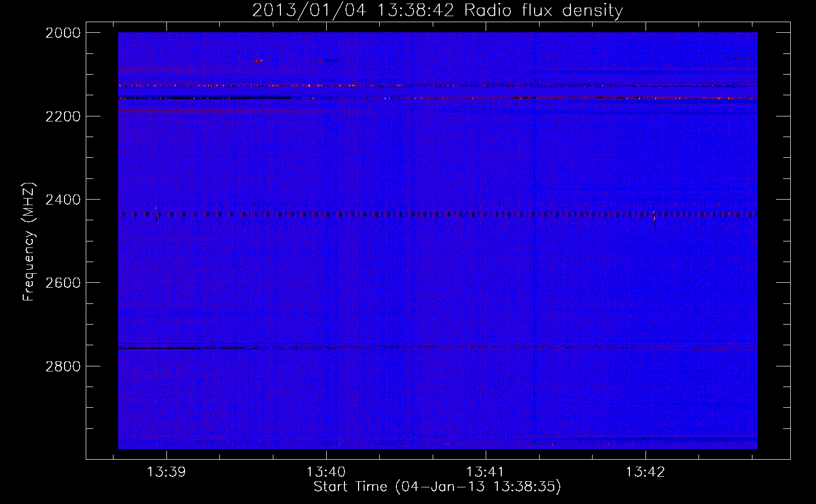Click the 2000 frequency tick label

(x=63, y=33)
